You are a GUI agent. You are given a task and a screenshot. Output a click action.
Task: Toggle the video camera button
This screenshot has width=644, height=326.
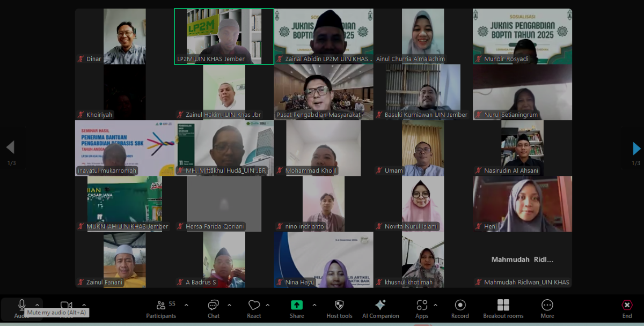coord(66,305)
